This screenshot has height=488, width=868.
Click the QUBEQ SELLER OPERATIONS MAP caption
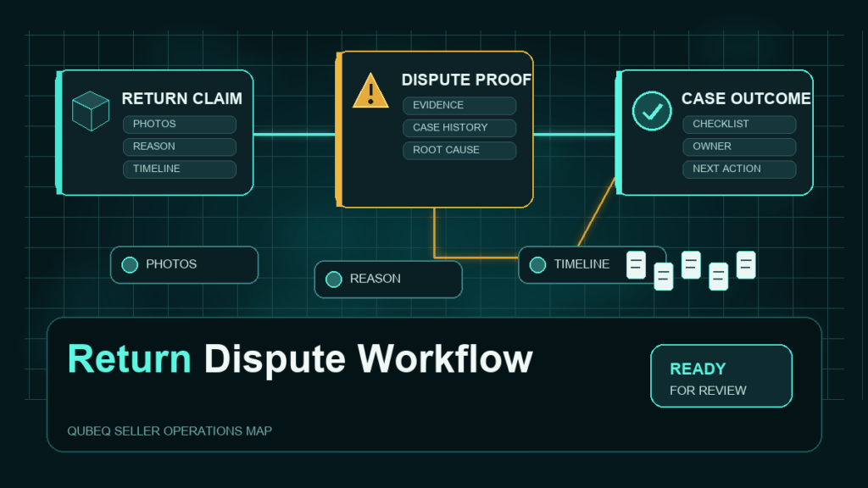170,431
